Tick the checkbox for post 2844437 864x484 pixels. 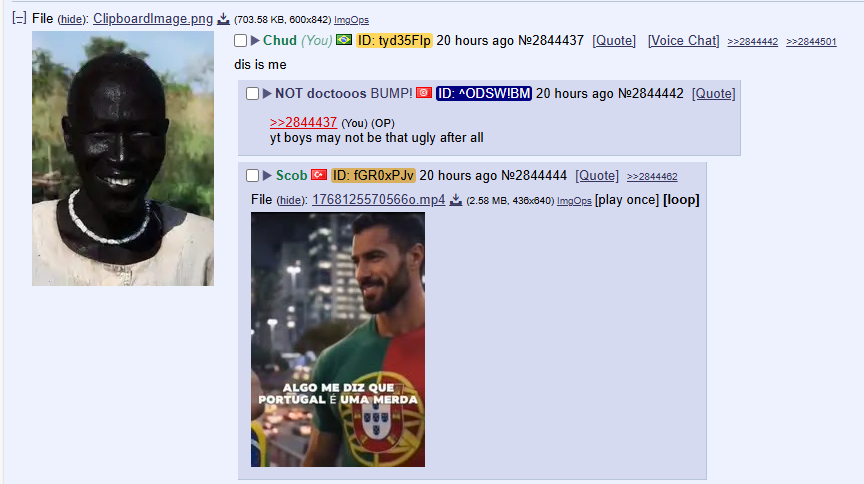coord(240,40)
